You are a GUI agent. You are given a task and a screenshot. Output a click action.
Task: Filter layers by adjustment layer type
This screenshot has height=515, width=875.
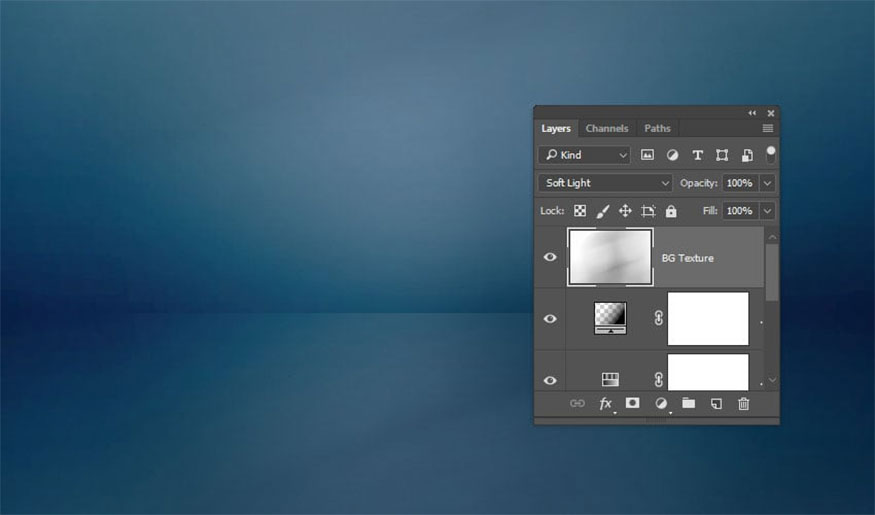click(x=672, y=155)
